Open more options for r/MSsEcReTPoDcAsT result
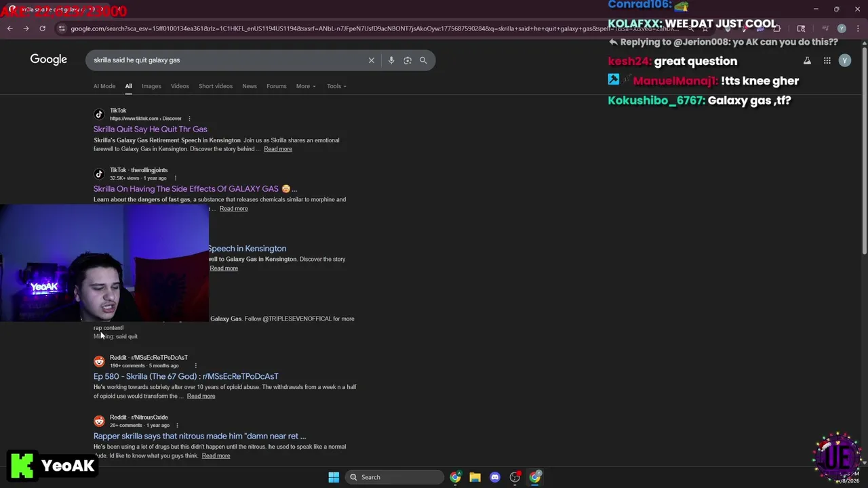Screen dimensions: 868x488 coord(195,366)
